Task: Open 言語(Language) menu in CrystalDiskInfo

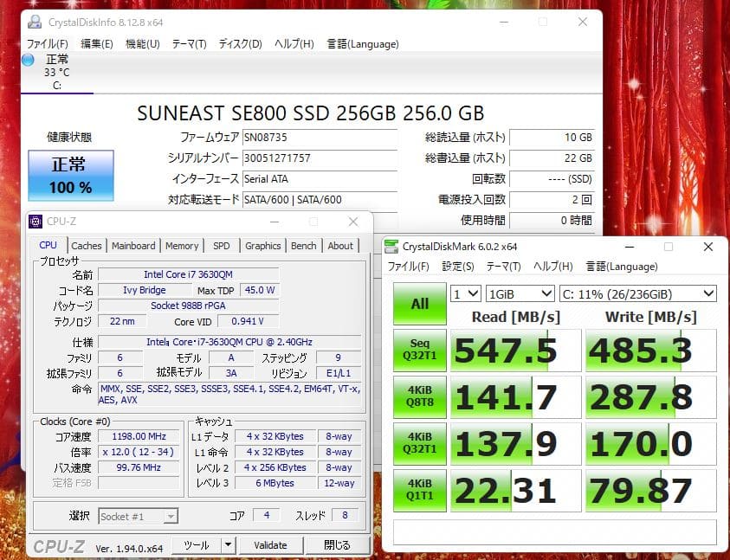Action: [363, 44]
